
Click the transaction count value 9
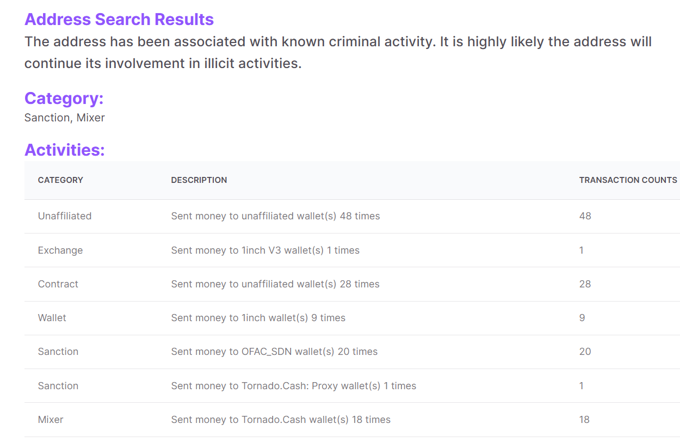click(582, 318)
